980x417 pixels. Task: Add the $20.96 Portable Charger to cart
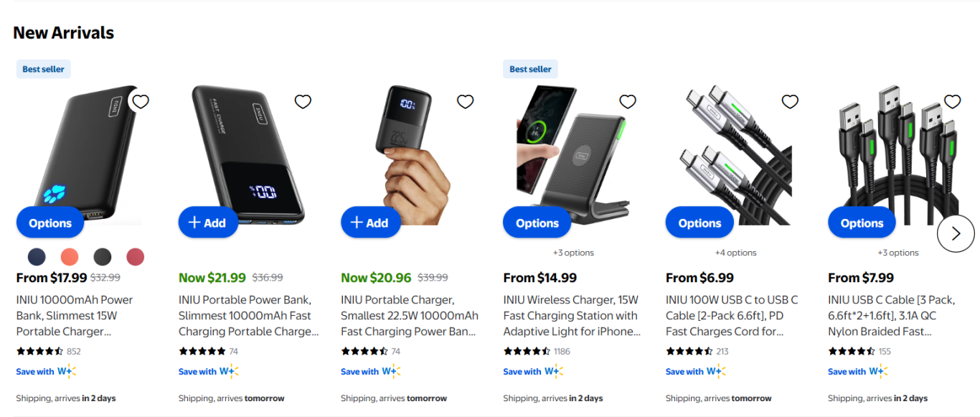369,222
